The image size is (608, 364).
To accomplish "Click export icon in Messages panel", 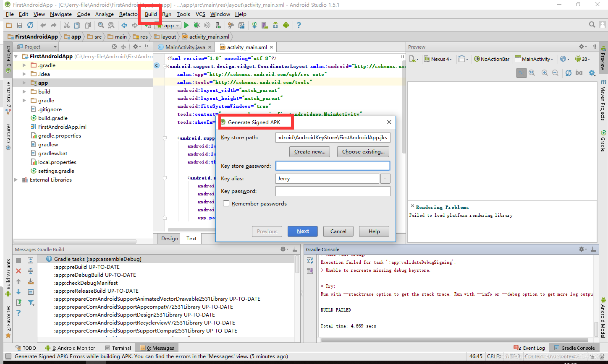I will coord(18,302).
